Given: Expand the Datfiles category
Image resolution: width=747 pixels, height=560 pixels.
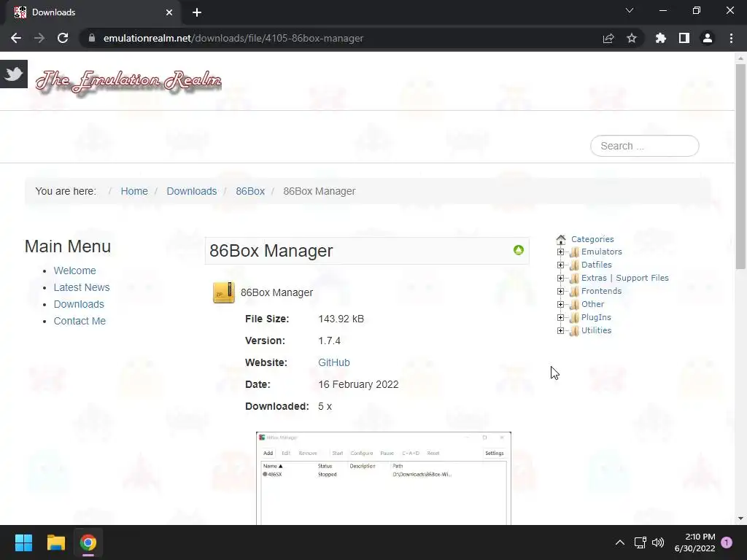Looking at the screenshot, I should pos(561,265).
